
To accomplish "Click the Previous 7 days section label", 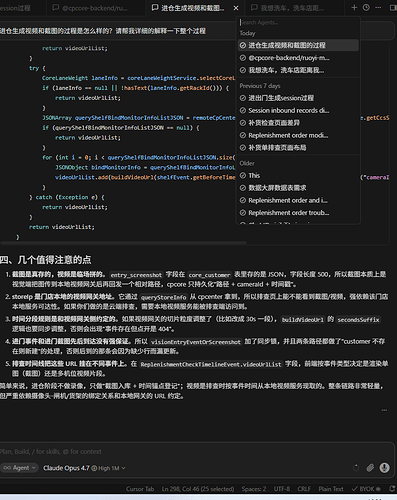I will point(260,86).
